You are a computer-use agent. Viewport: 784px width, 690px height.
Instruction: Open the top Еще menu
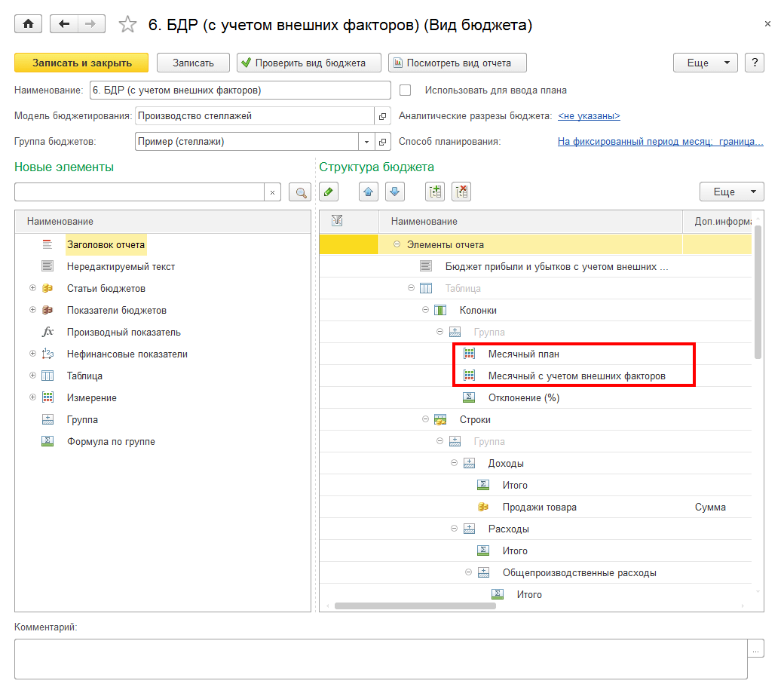(706, 63)
